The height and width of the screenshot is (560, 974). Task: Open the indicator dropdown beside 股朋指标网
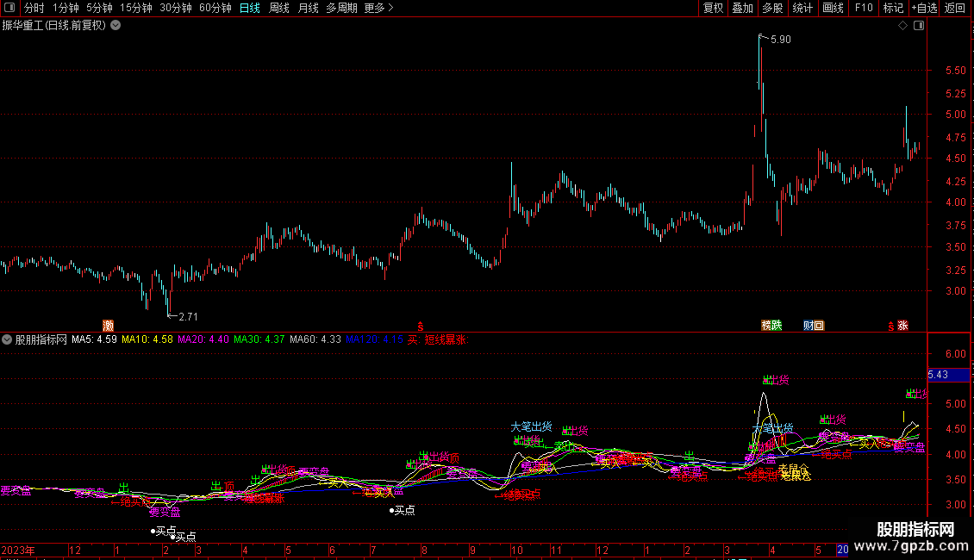click(x=7, y=339)
